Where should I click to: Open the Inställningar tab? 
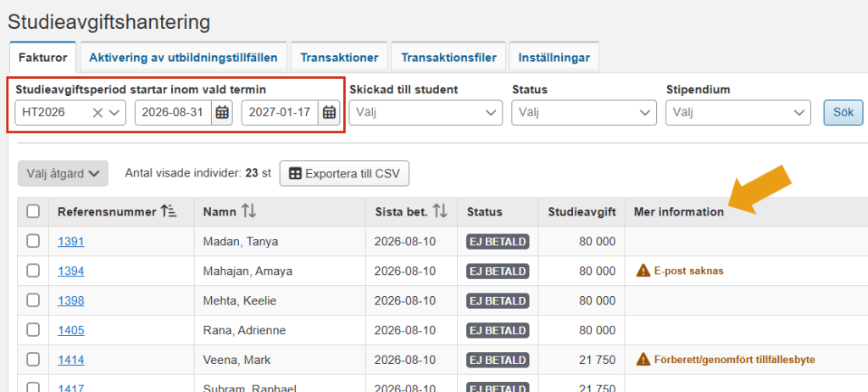coord(554,58)
